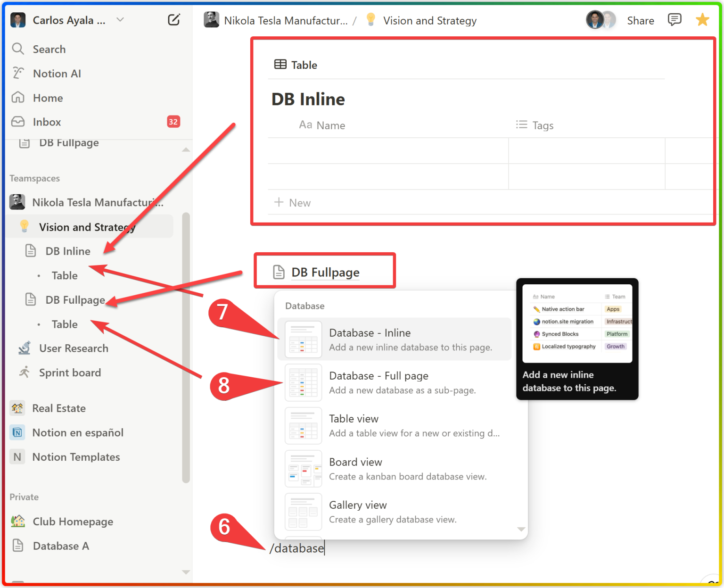Open Notion en español via its logo icon
This screenshot has height=588, width=724.
point(17,432)
